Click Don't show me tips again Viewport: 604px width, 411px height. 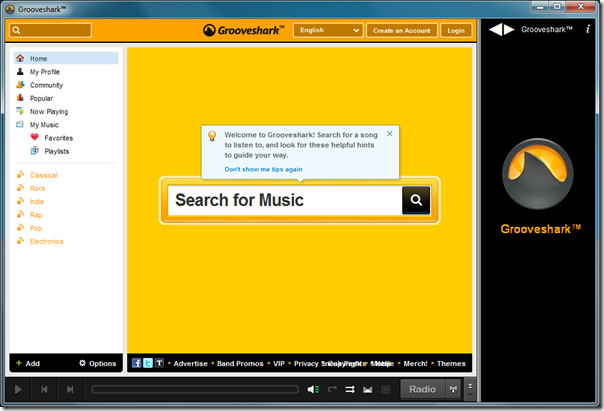click(x=263, y=169)
